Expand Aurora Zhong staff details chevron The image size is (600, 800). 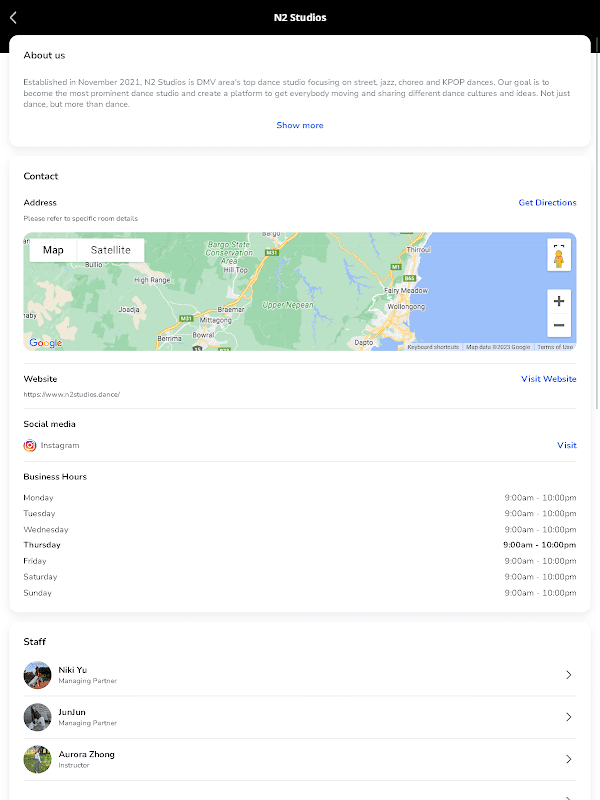pyautogui.click(x=568, y=759)
